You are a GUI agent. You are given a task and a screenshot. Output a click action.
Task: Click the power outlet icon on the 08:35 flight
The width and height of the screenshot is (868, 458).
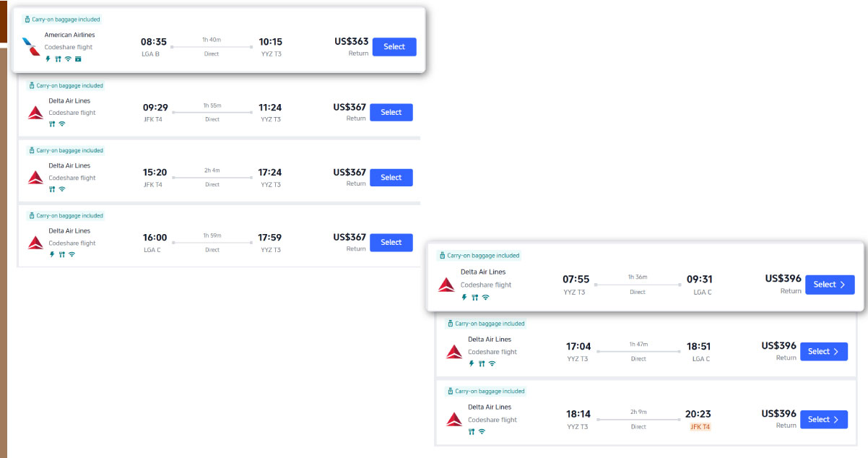(x=48, y=59)
